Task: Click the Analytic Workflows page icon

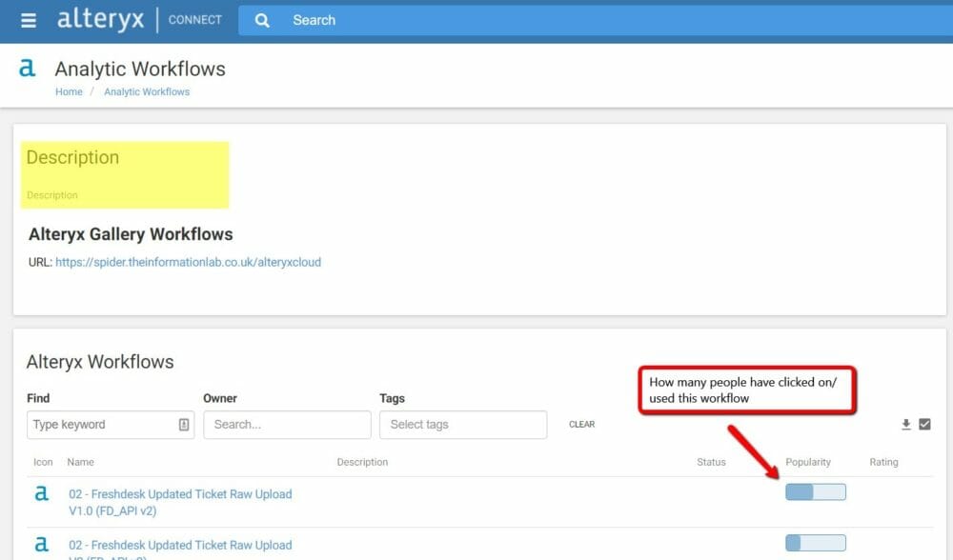Action: point(28,68)
